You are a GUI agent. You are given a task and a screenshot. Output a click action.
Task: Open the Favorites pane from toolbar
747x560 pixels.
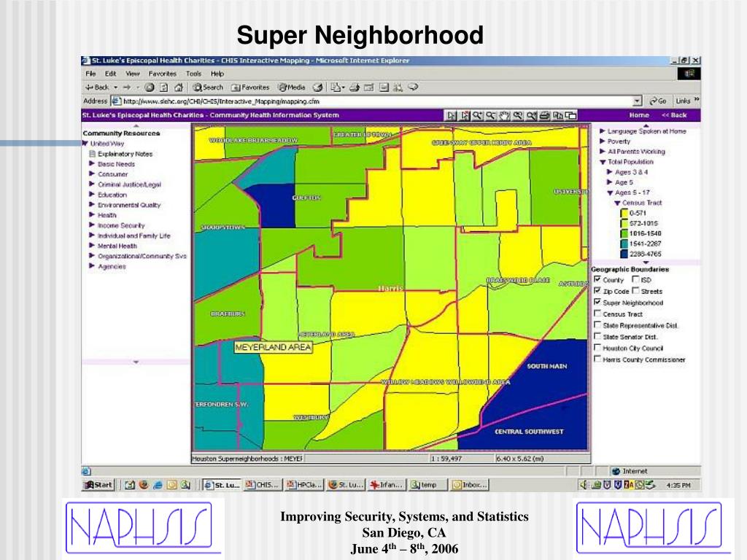click(x=250, y=87)
